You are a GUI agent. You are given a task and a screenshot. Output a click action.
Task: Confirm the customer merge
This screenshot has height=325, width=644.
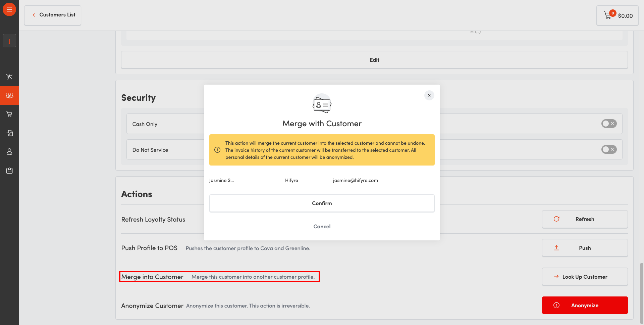[x=322, y=203]
